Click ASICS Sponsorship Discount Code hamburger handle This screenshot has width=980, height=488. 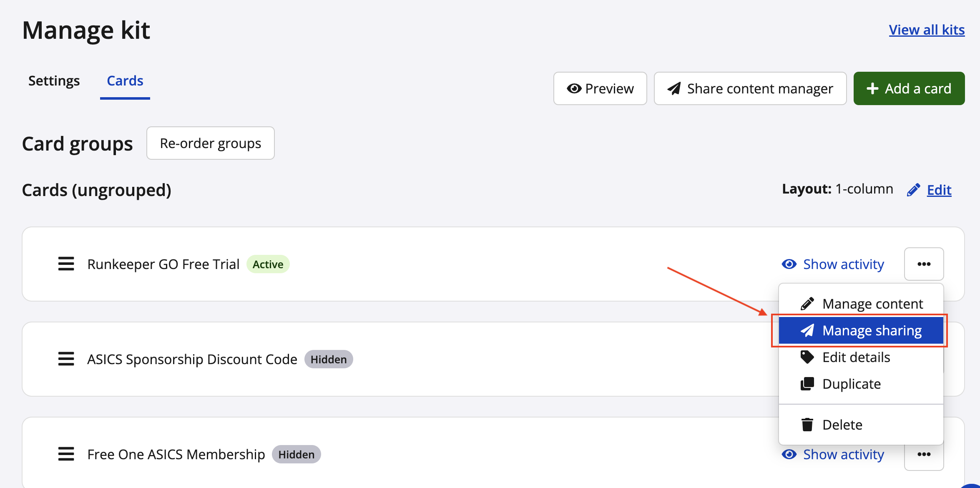click(x=66, y=359)
